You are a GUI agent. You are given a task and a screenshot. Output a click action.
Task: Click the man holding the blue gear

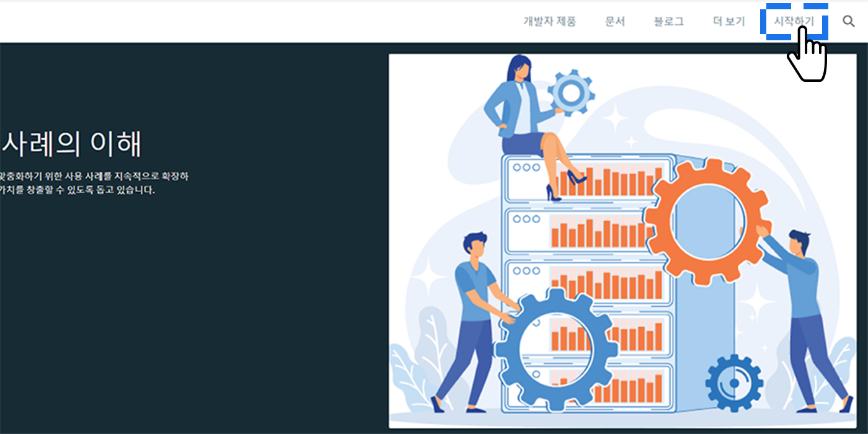474,322
